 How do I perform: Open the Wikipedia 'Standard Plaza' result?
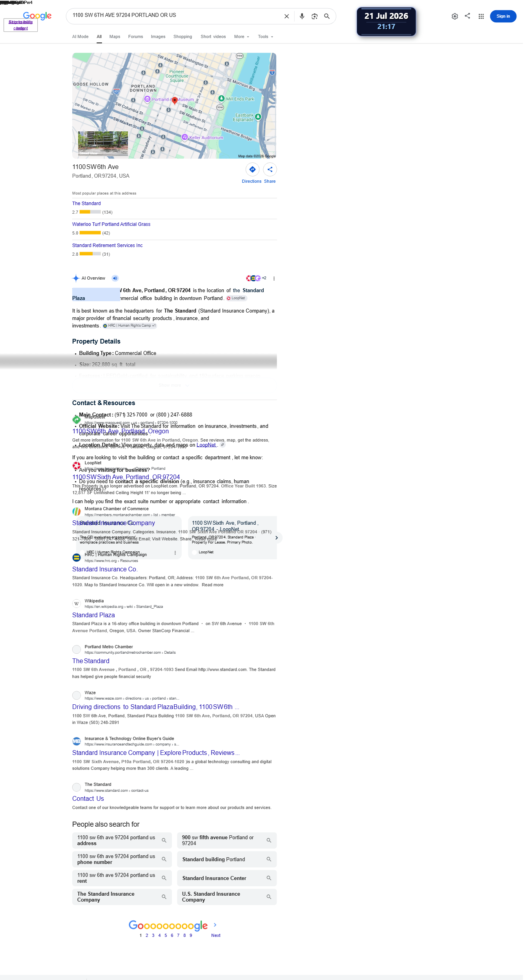(x=93, y=615)
